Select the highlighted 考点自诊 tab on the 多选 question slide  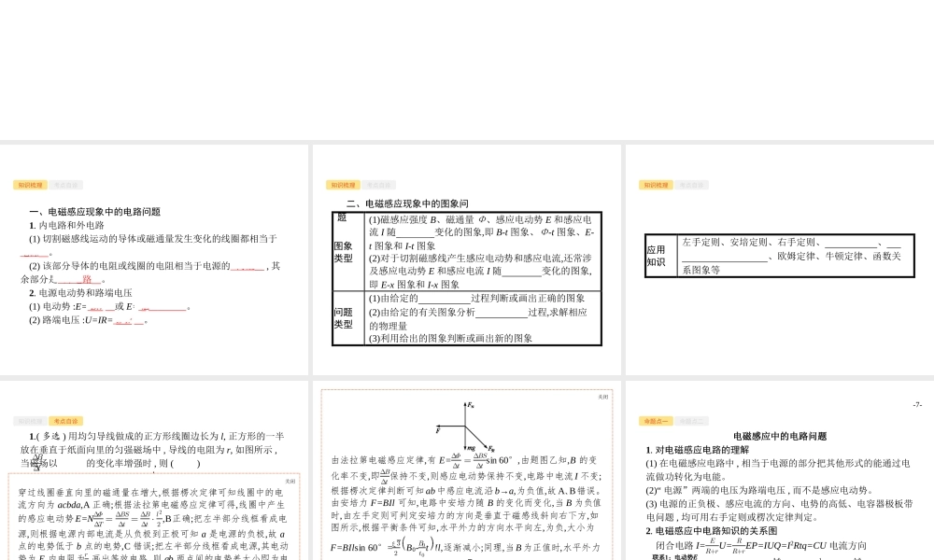tap(66, 421)
